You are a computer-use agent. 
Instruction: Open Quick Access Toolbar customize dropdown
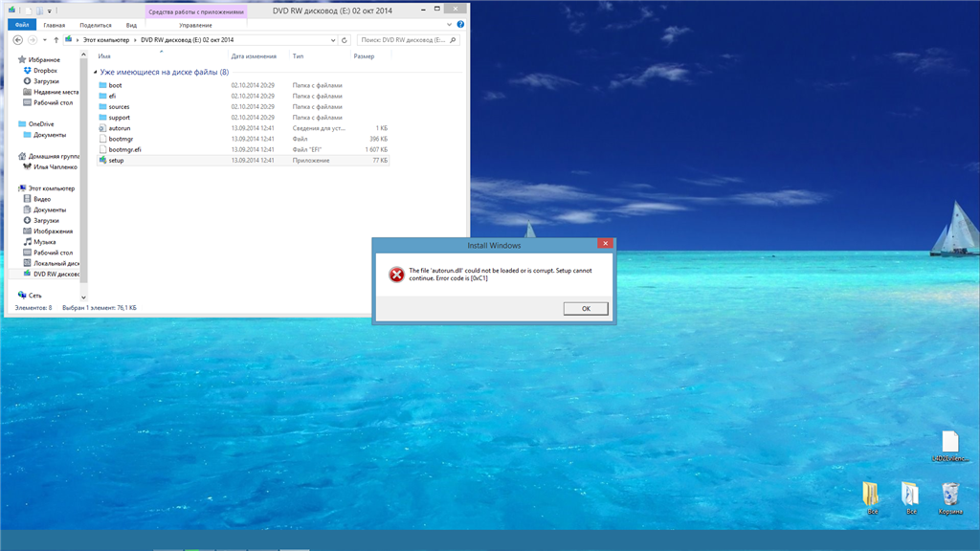tap(50, 11)
